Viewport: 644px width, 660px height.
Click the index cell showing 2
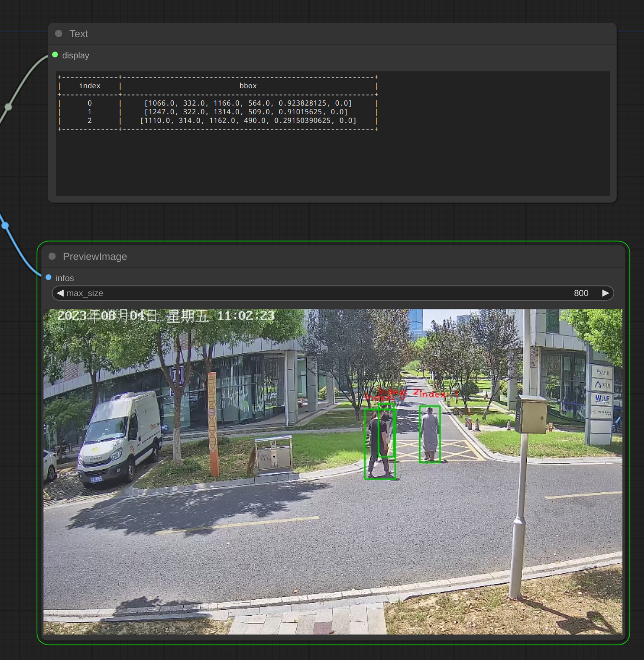pyautogui.click(x=90, y=121)
